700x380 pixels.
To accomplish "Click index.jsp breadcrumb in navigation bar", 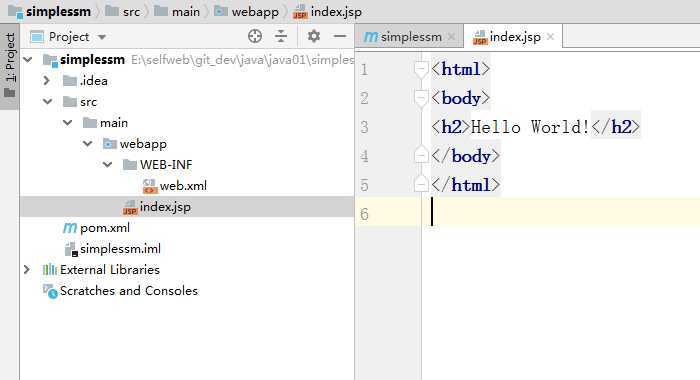I will click(336, 12).
